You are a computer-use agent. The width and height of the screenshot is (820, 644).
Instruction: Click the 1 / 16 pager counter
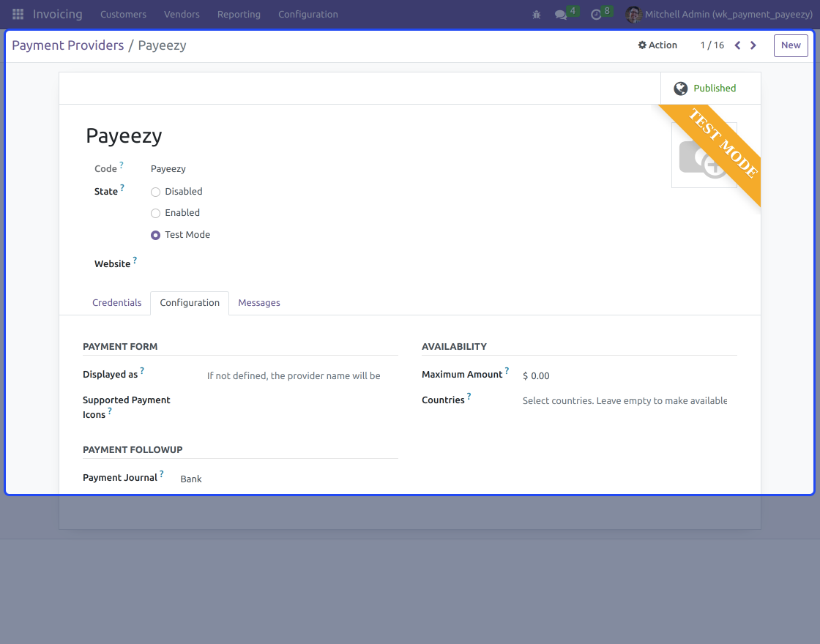(x=712, y=45)
